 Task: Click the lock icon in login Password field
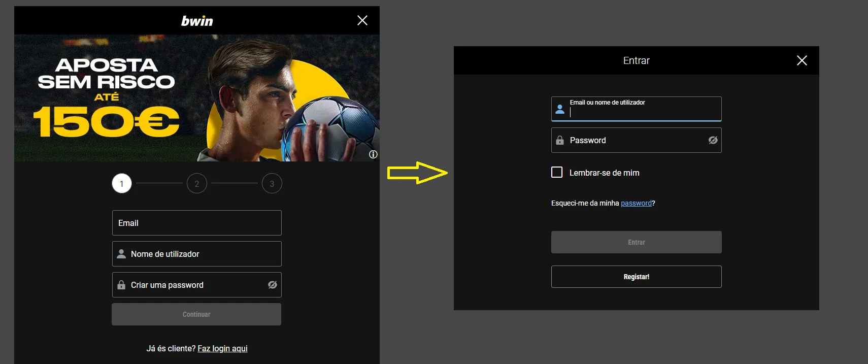click(x=560, y=140)
